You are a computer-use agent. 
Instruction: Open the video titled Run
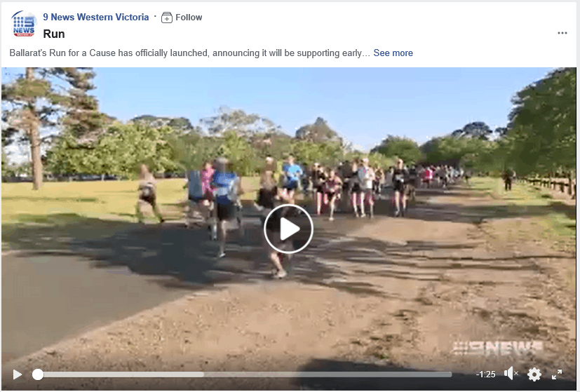pyautogui.click(x=54, y=34)
